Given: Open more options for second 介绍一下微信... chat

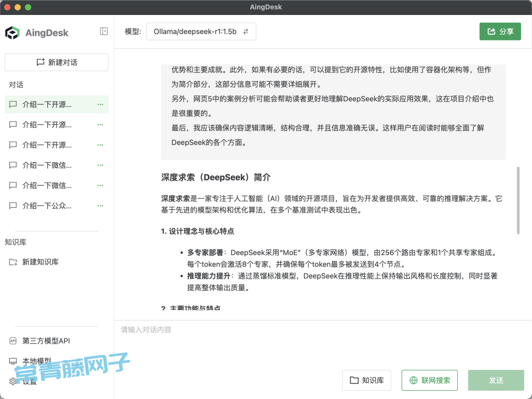Looking at the screenshot, I should tap(100, 186).
